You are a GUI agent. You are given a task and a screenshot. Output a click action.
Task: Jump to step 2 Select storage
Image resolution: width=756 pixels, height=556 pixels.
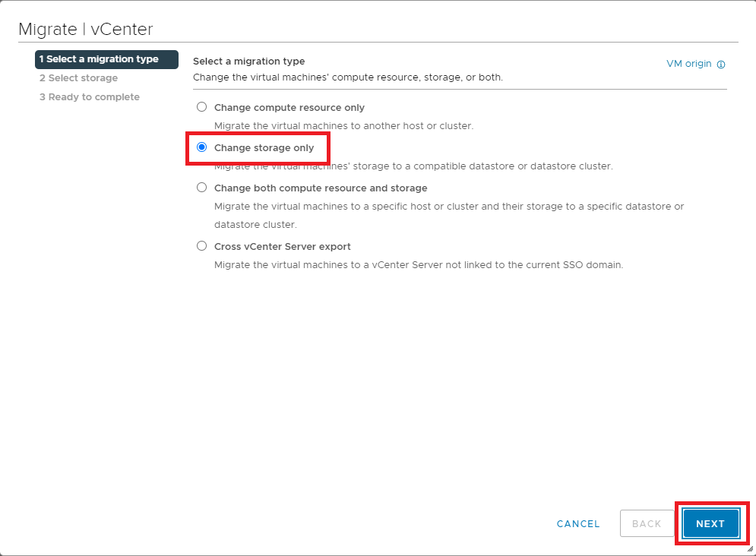[79, 78]
